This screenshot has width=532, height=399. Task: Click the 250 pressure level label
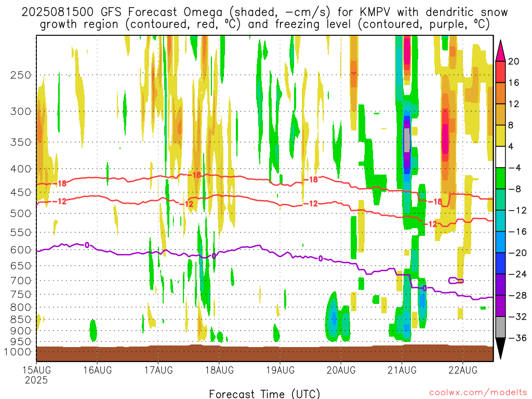[21, 75]
